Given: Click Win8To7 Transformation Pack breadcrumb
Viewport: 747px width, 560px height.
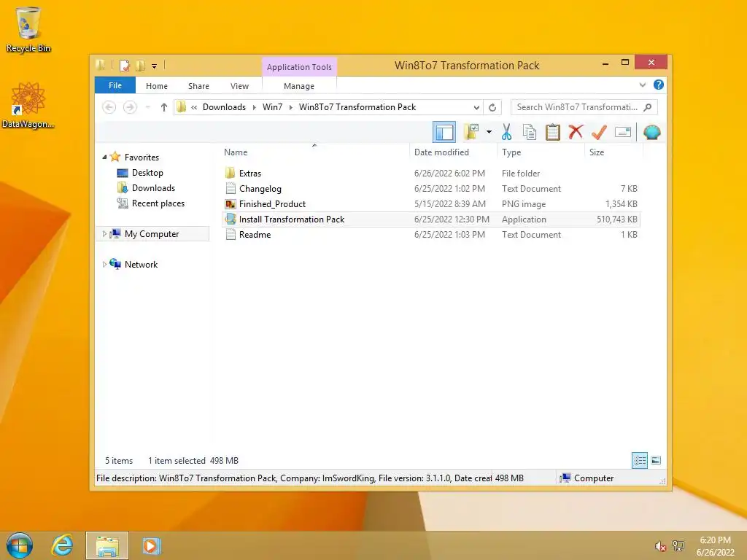Looking at the screenshot, I should [x=357, y=107].
